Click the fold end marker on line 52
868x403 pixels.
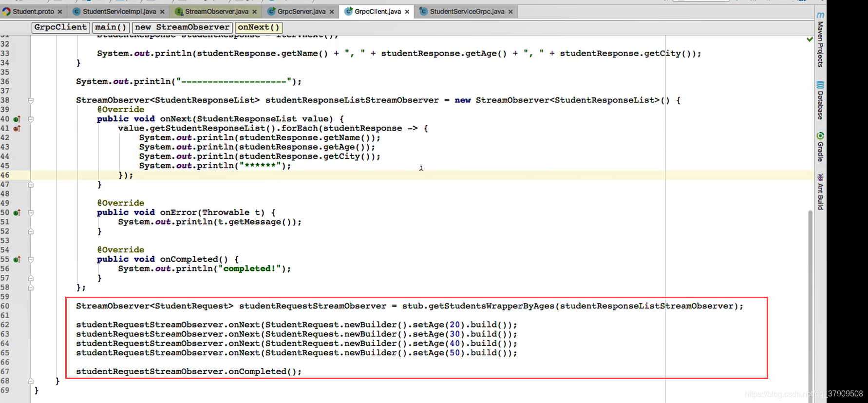click(31, 231)
